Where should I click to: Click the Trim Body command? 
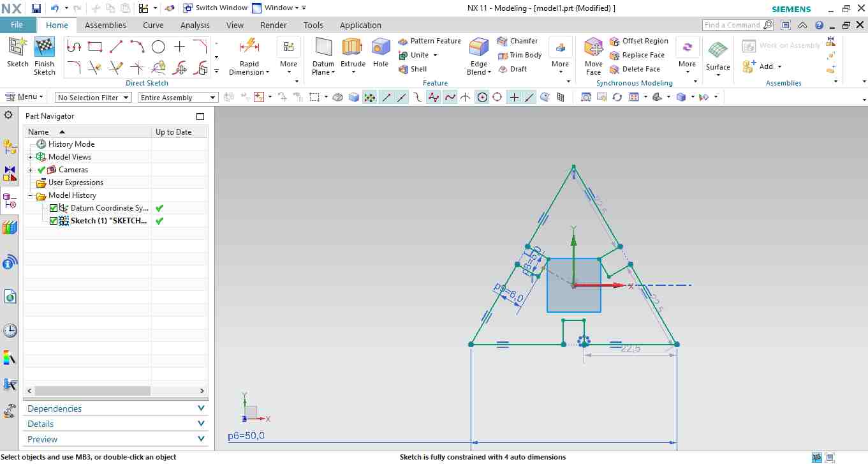(520, 55)
